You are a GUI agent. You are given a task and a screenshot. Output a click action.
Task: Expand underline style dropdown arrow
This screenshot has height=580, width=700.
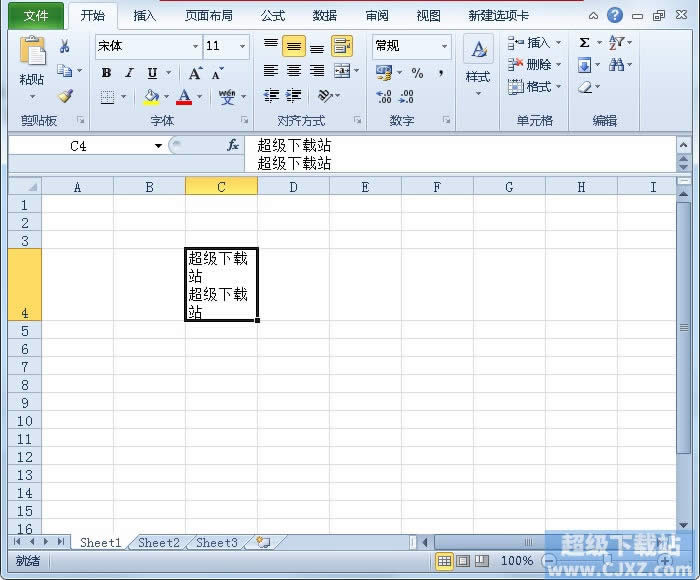pyautogui.click(x=168, y=72)
